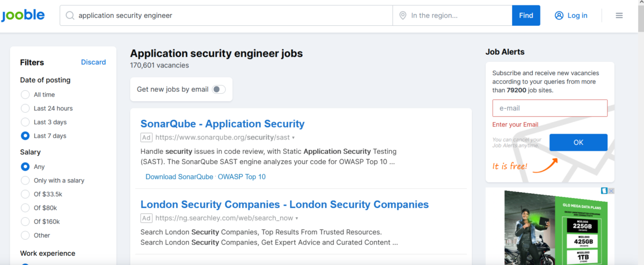Open Download SonarQube sitelink
The width and height of the screenshot is (644, 265).
click(x=179, y=176)
